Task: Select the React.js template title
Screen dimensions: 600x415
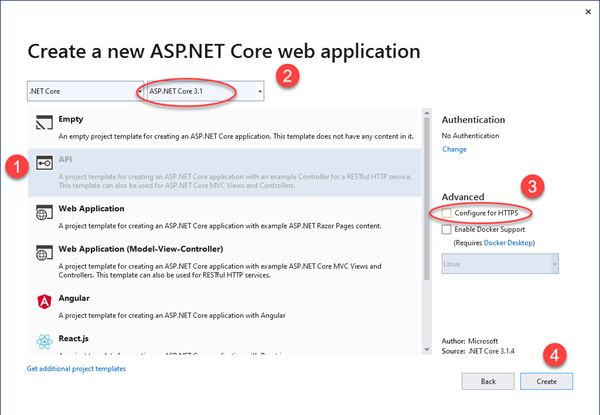Action: click(73, 339)
